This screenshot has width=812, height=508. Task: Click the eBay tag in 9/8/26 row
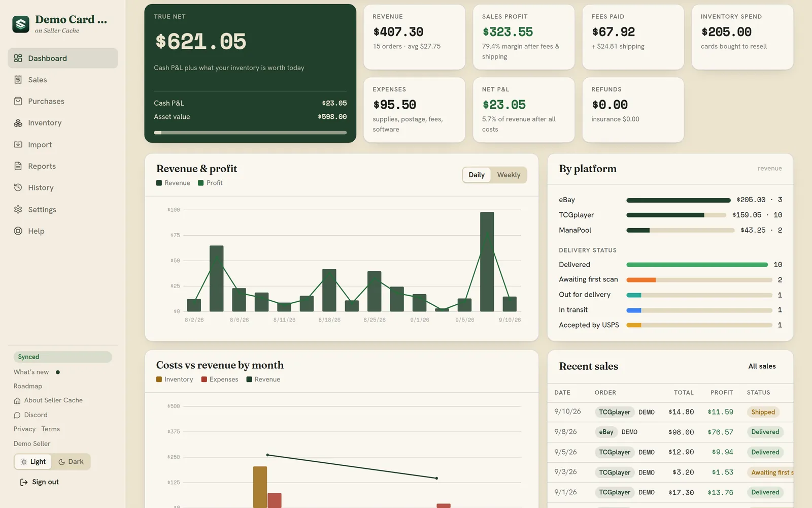tap(606, 432)
